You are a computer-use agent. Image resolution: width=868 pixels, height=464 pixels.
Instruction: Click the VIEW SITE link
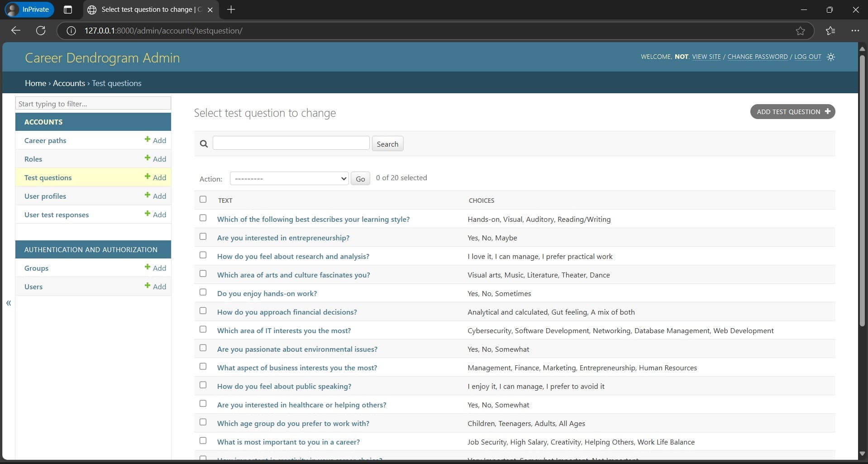click(706, 57)
